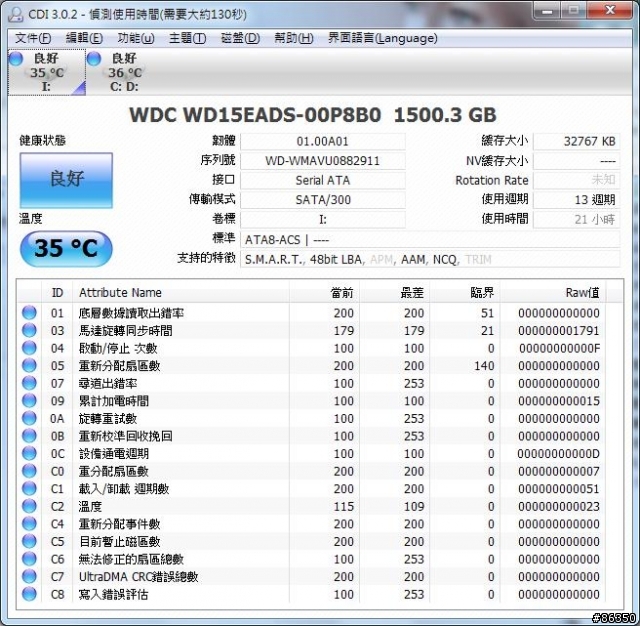Click status dot of attribute 0C 設備通電週期
This screenshot has height=626, width=640.
[29, 453]
